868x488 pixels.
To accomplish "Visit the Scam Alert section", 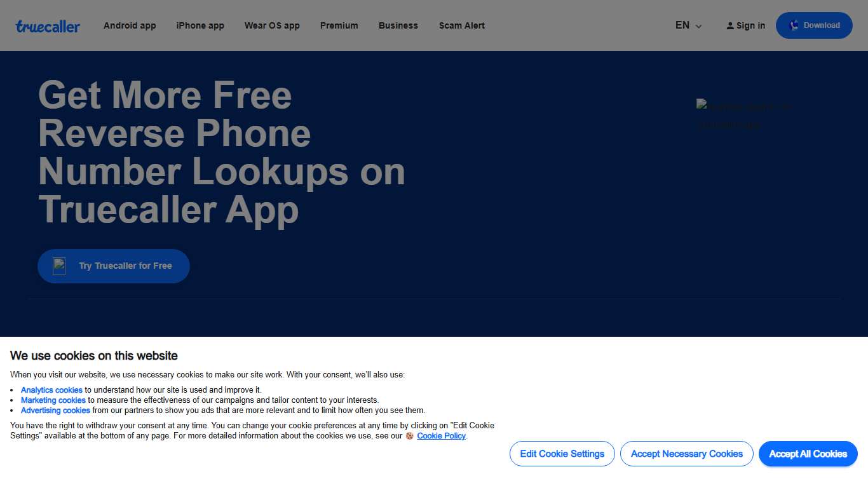I will 461,25.
